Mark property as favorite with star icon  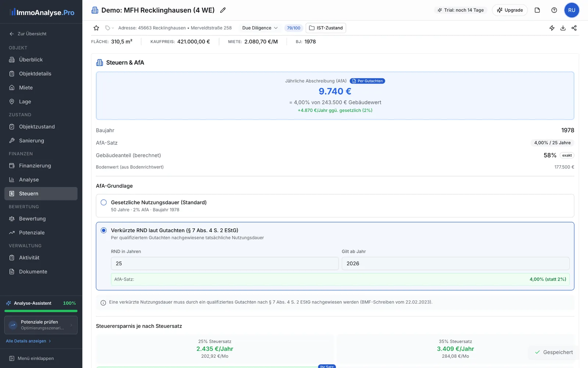tap(96, 28)
